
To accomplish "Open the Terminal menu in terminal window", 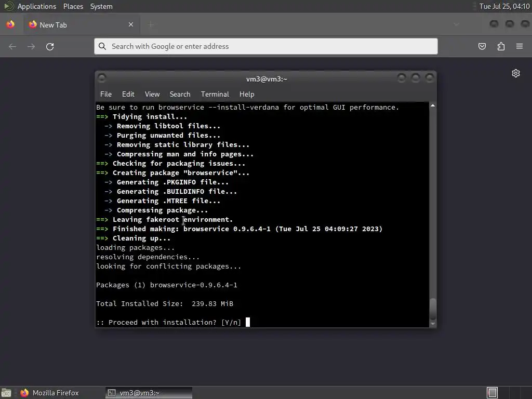I will [215, 95].
